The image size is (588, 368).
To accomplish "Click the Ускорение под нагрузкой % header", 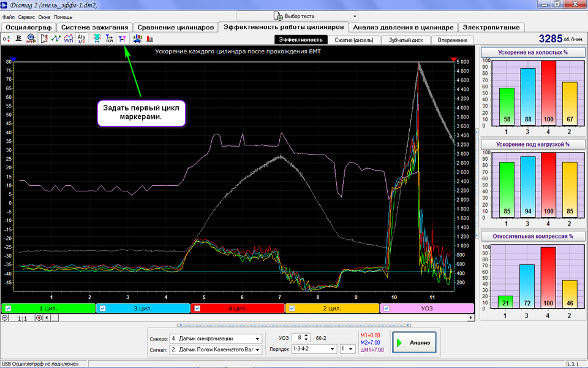I will coord(532,144).
